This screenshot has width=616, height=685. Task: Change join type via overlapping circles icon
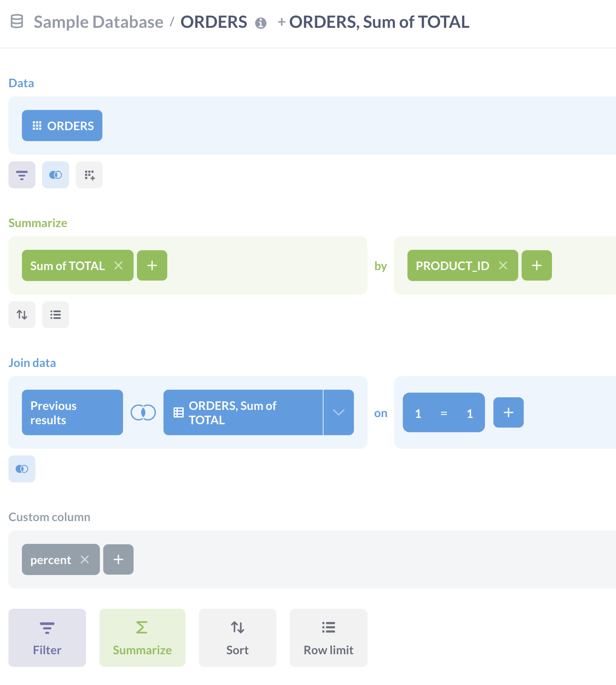click(x=143, y=412)
